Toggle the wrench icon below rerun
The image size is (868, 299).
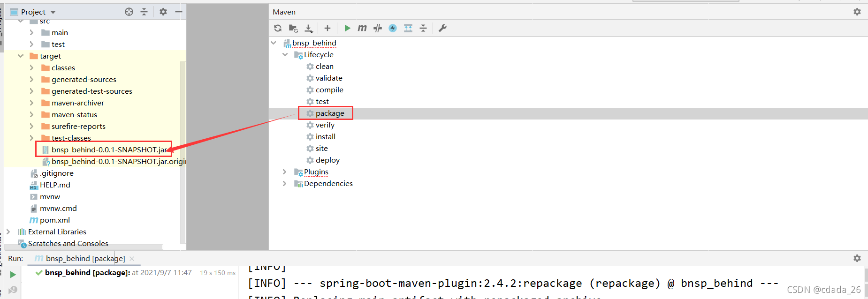(13, 290)
